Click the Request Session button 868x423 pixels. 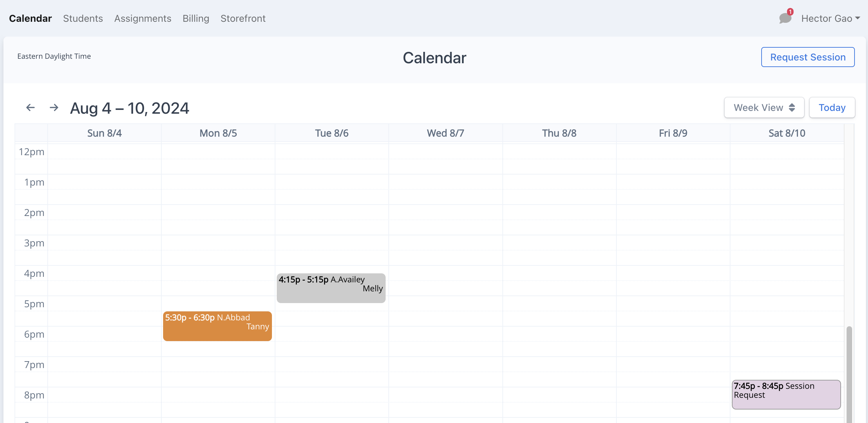[x=808, y=57]
